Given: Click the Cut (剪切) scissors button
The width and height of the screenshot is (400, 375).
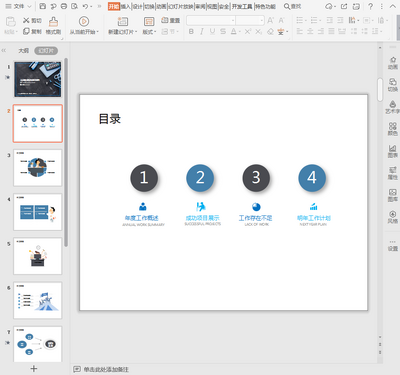Looking at the screenshot, I should click(32, 21).
